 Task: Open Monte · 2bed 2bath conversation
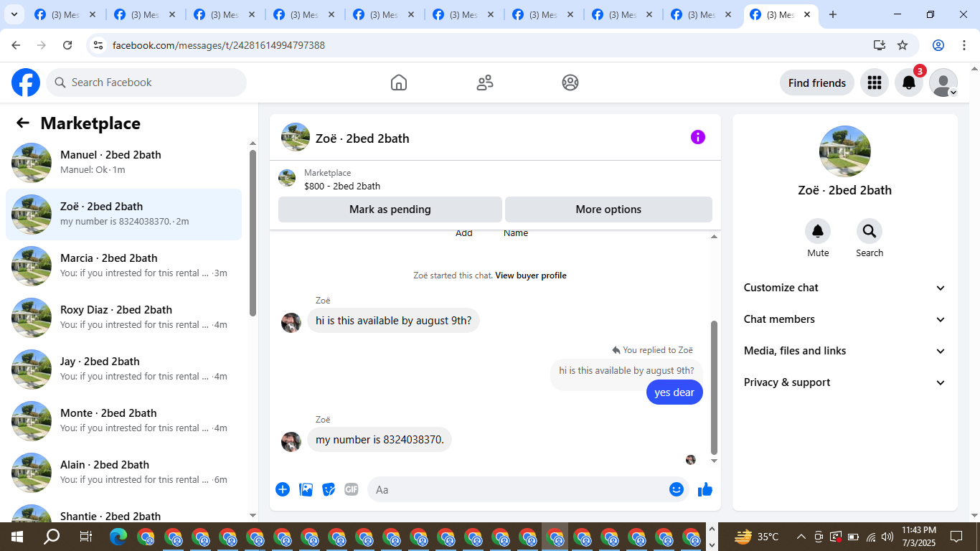point(123,421)
